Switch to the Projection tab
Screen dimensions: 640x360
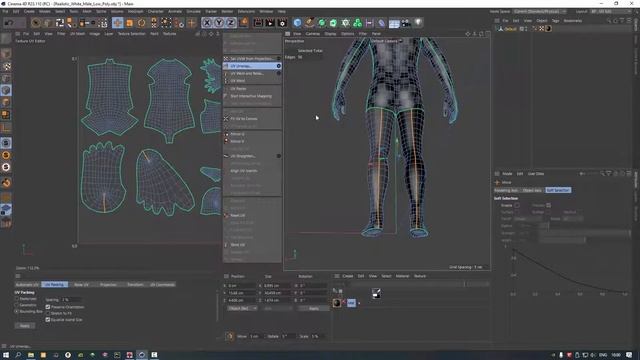pyautogui.click(x=108, y=284)
